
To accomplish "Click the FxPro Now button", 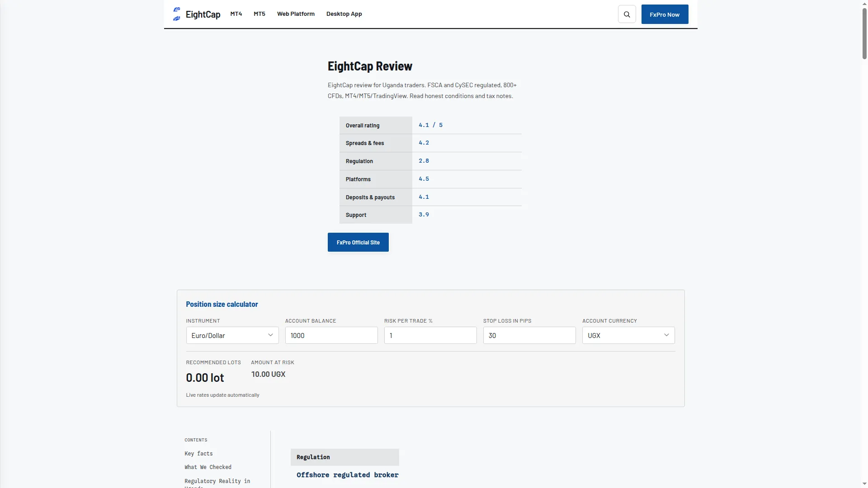I will point(665,14).
